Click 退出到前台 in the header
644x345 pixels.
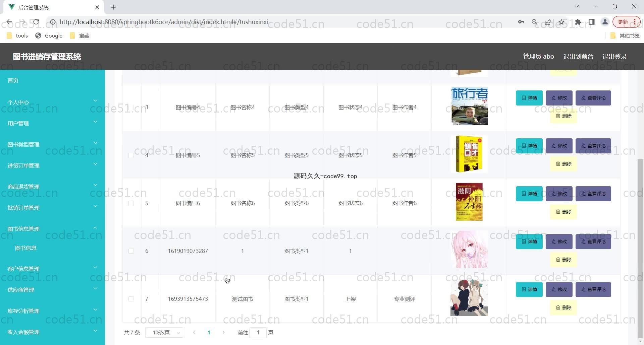pyautogui.click(x=578, y=56)
